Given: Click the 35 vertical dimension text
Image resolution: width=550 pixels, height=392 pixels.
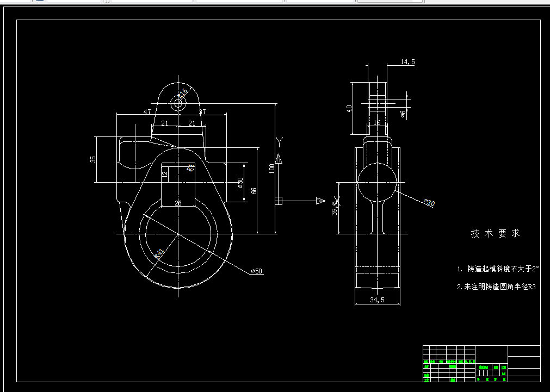Looking at the screenshot, I should tap(92, 159).
